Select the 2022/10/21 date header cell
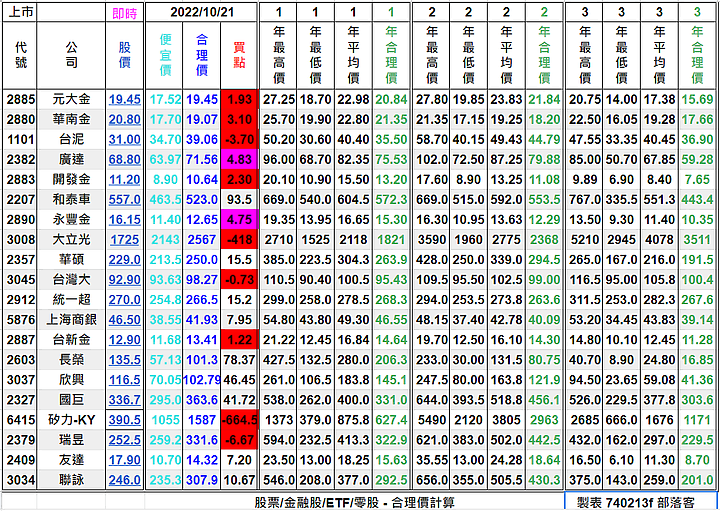The width and height of the screenshot is (720, 511). [201, 12]
